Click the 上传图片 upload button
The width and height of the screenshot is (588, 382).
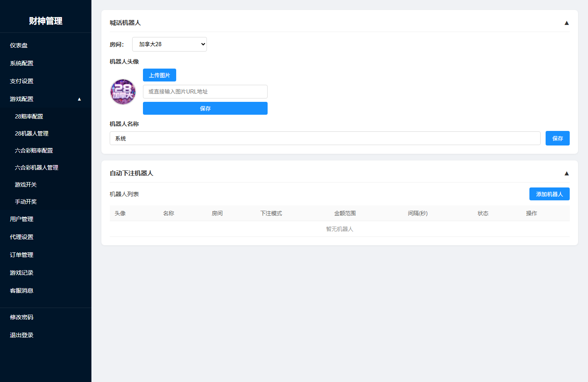click(160, 75)
